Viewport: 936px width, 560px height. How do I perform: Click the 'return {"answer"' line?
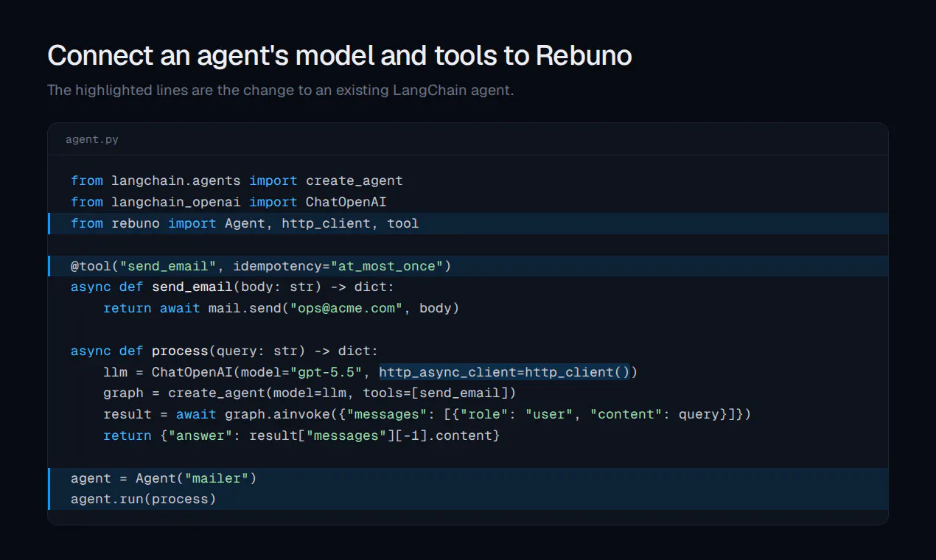(x=301, y=435)
